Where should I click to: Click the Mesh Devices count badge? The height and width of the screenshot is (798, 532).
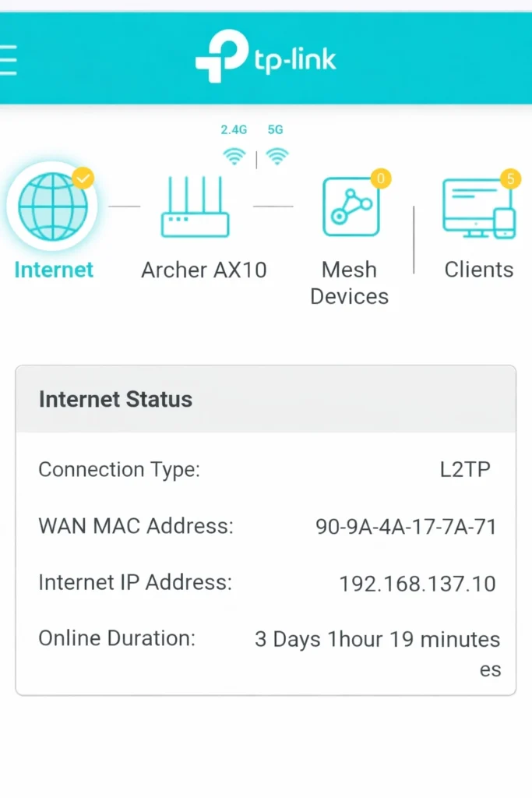381,178
